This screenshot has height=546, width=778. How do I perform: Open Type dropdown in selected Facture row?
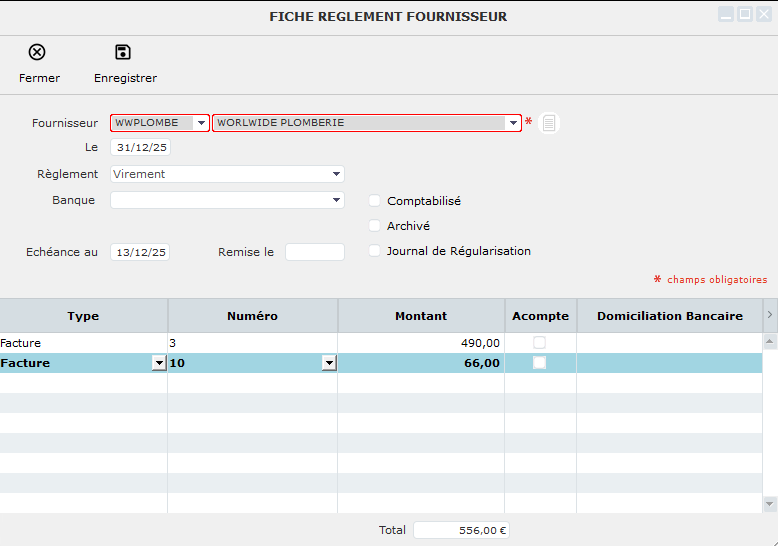(x=158, y=364)
